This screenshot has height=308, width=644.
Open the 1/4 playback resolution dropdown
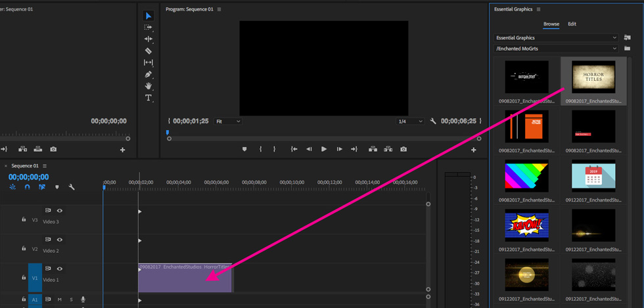coord(410,121)
